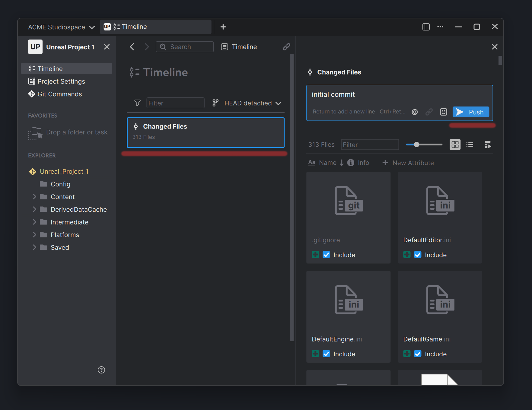Click the @ mention icon in commit box
532x410 pixels.
(415, 112)
